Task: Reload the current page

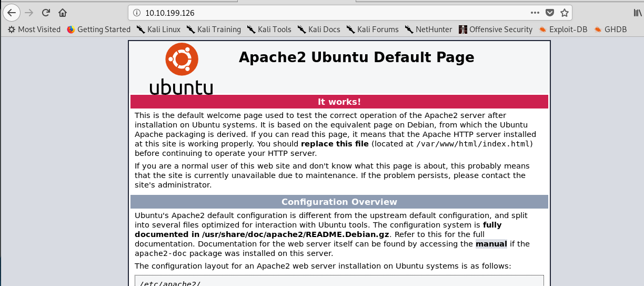Action: (46, 12)
